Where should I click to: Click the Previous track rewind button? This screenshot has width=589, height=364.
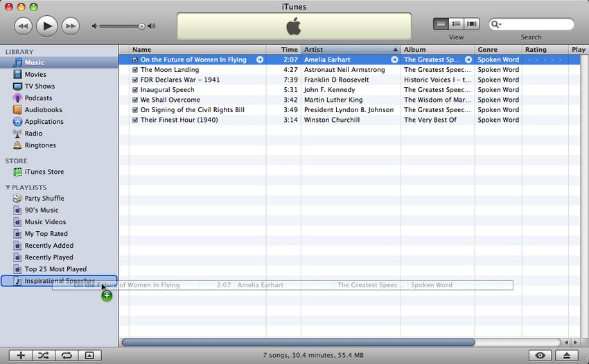[23, 26]
